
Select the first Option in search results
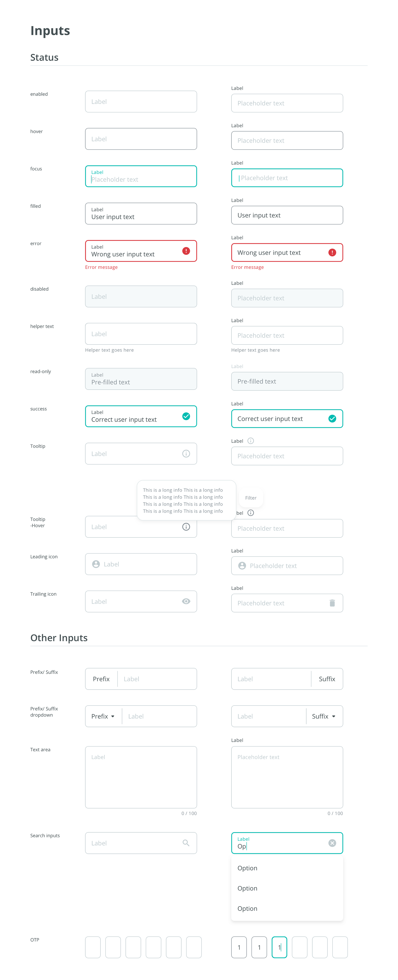(x=248, y=868)
